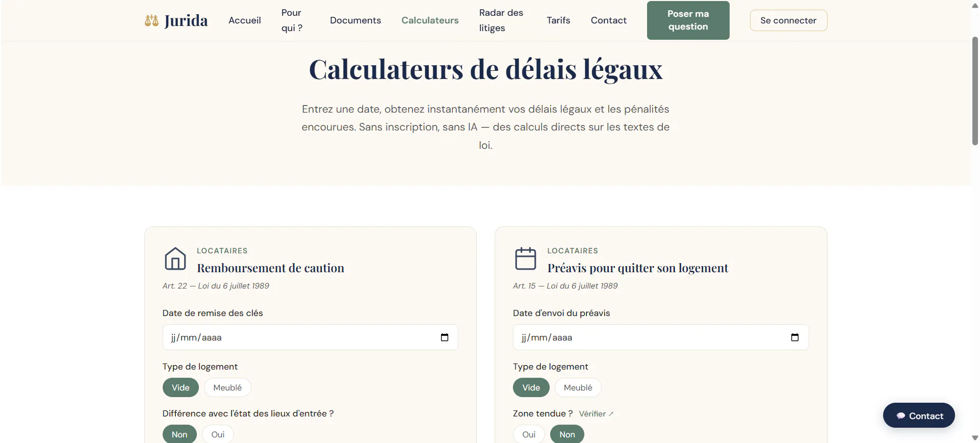Click the Poser ma question button
Screen dimensions: 980x443
(x=688, y=20)
